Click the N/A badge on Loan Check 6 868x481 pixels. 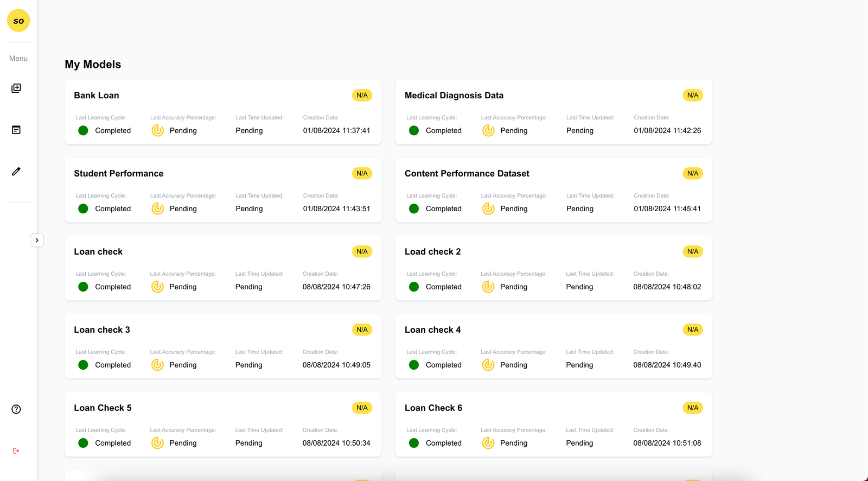pos(693,408)
